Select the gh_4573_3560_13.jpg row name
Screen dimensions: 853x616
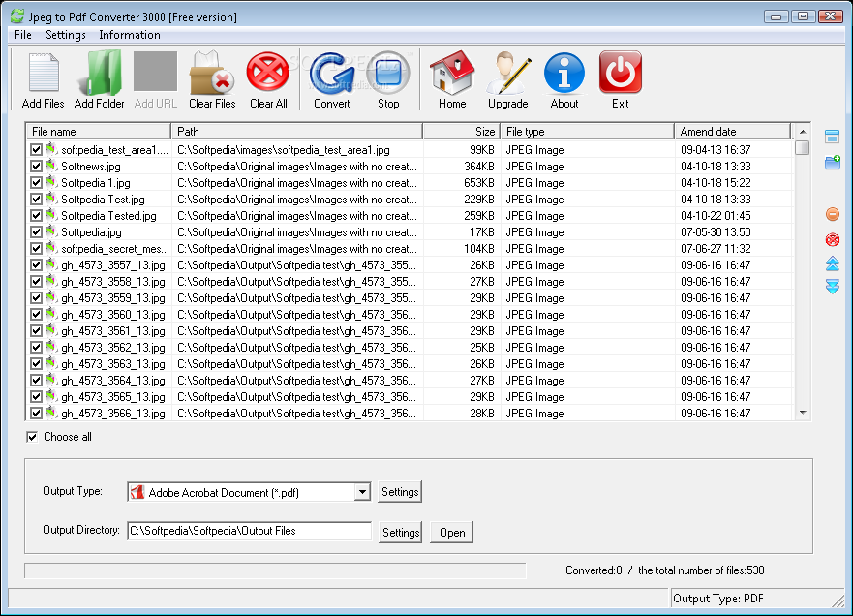(x=113, y=315)
